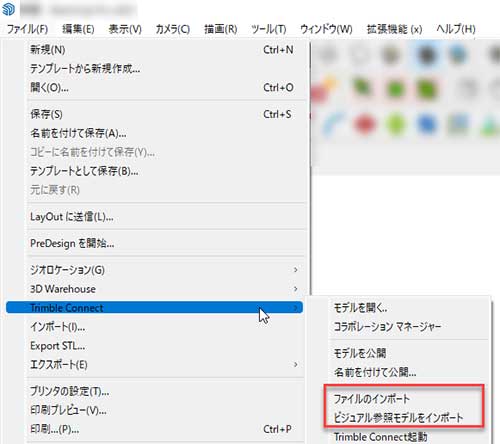500x444 pixels.
Task: Open the カメラ(C) menu
Action: (x=173, y=29)
